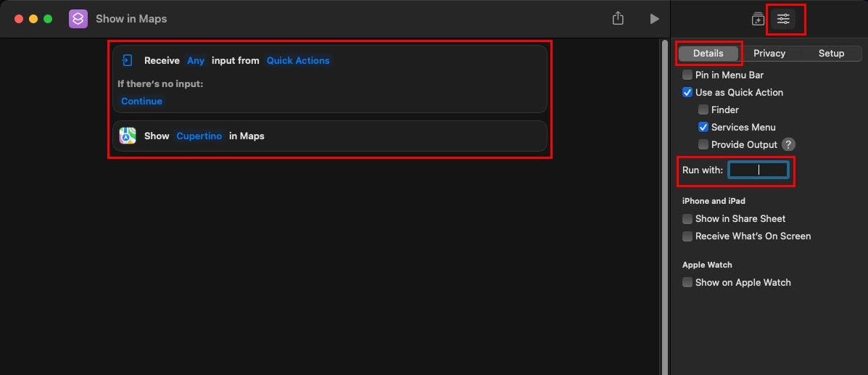This screenshot has height=375, width=868.
Task: Enable Show in Share Sheet
Action: (687, 219)
